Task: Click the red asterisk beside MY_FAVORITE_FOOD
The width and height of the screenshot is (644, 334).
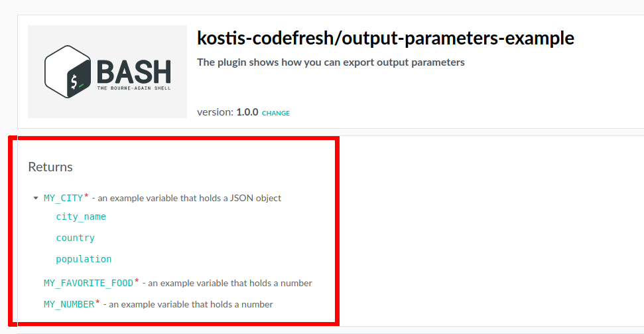Action: point(137,281)
